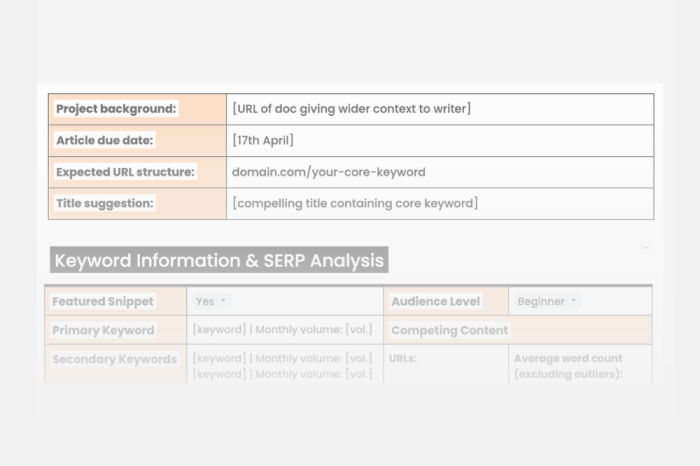Screen dimensions: 700x466
Task: Select the '17th April' due date cell
Action: (263, 140)
